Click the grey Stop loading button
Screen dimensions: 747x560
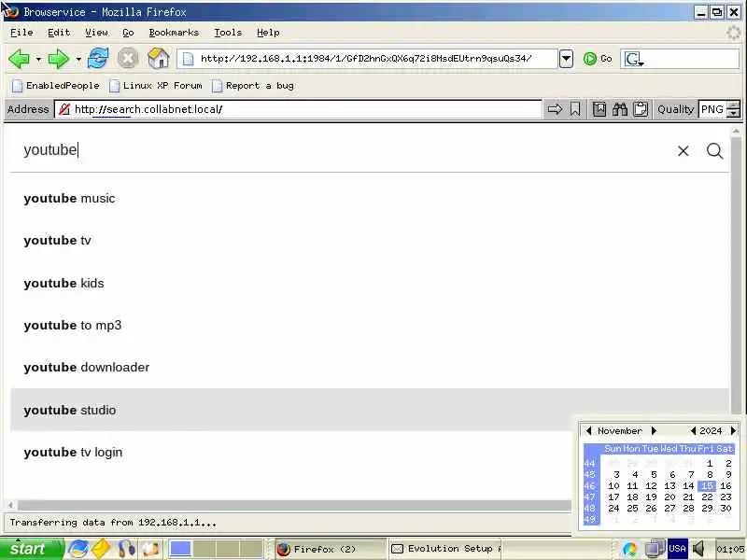coord(128,59)
